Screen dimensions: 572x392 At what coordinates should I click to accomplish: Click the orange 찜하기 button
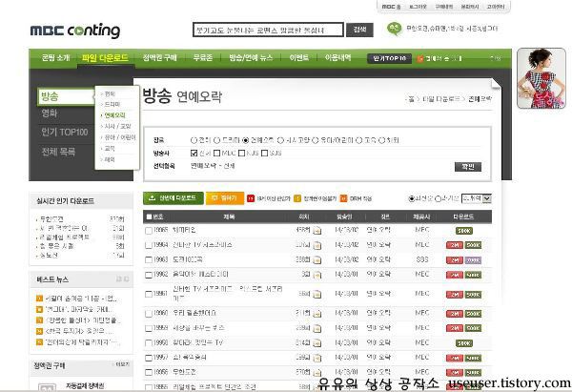point(225,198)
